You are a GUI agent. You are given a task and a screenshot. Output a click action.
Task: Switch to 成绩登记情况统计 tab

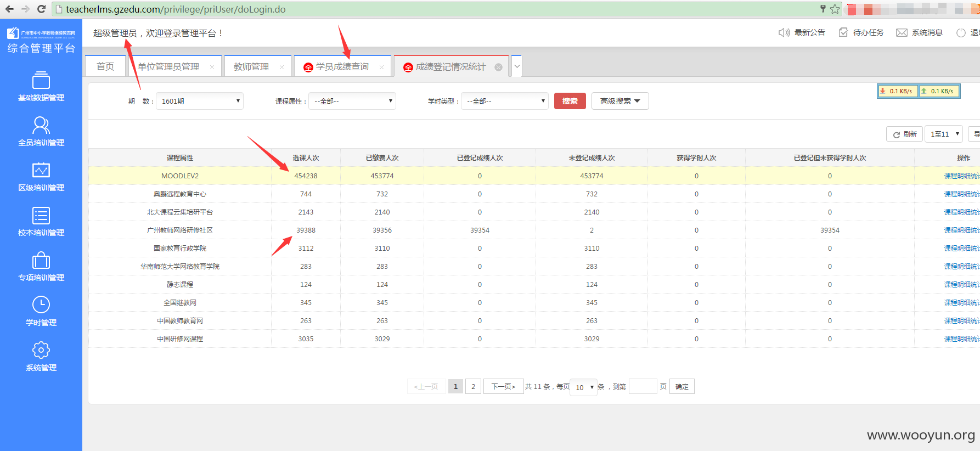450,66
